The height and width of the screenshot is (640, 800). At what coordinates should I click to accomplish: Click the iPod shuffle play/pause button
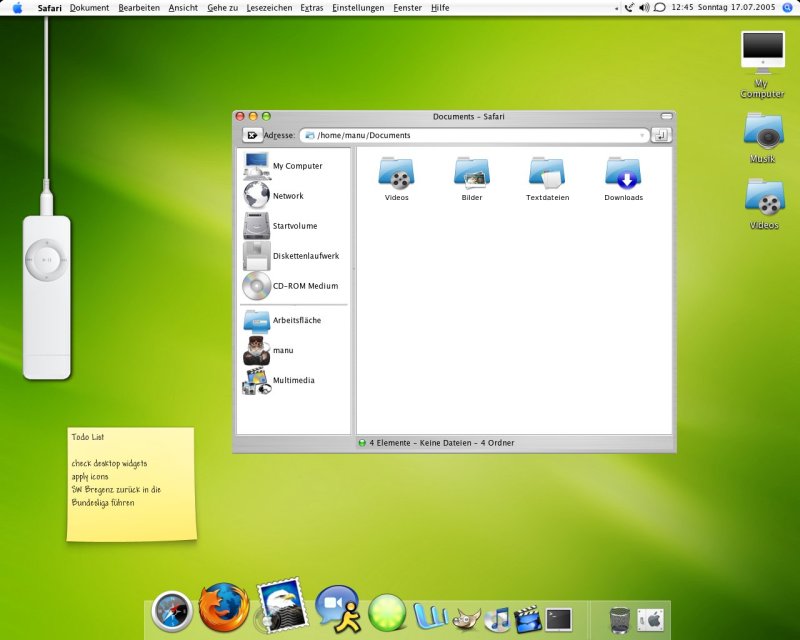[46, 260]
